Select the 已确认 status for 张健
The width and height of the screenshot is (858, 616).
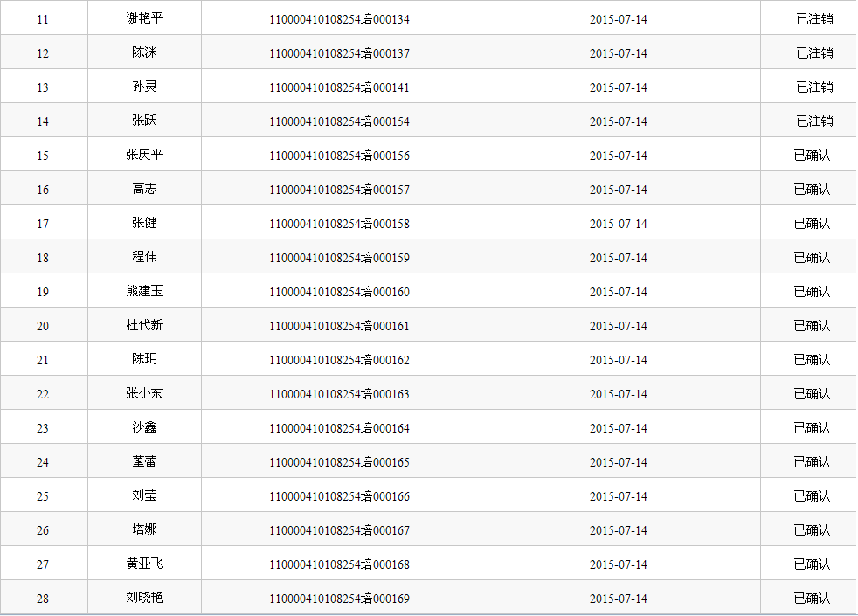(x=812, y=224)
